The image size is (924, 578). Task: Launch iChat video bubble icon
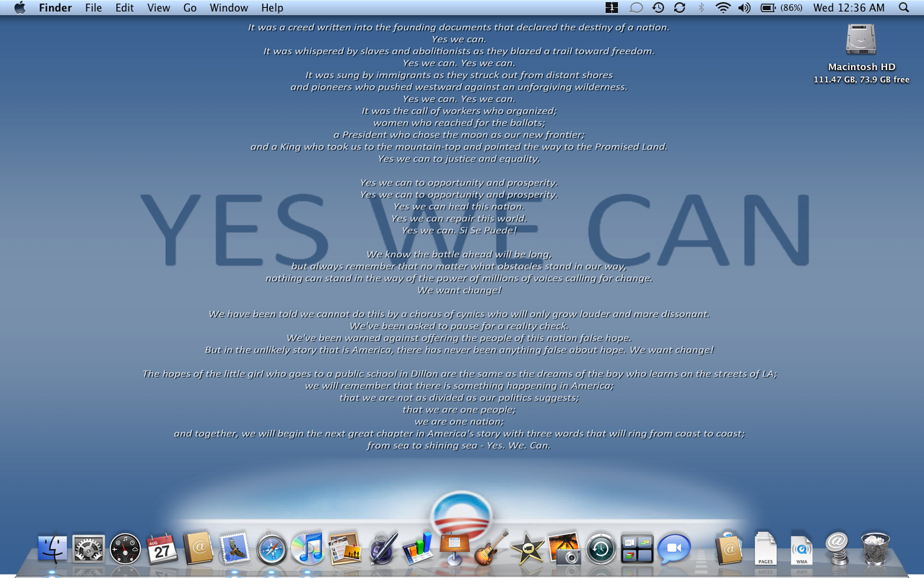tap(674, 549)
